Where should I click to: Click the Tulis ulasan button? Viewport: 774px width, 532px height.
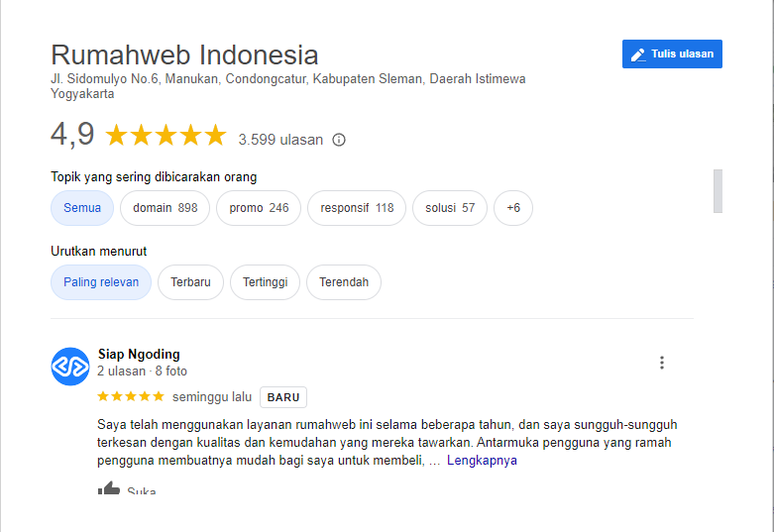click(x=672, y=53)
